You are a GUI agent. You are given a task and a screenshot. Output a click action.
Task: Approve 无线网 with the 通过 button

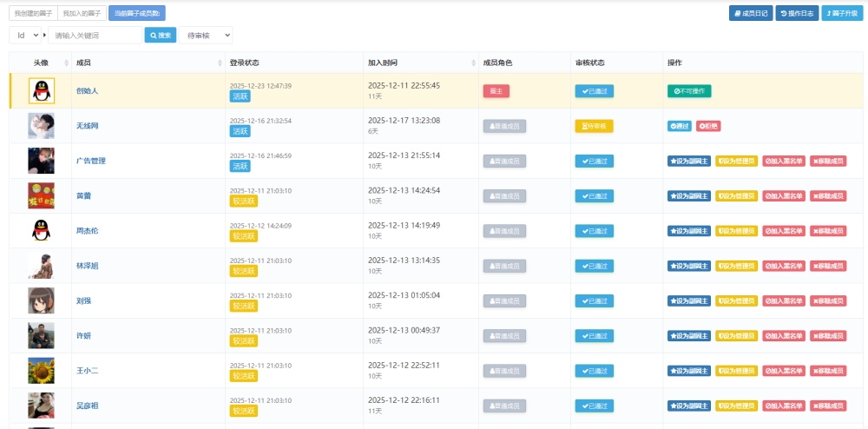(680, 126)
